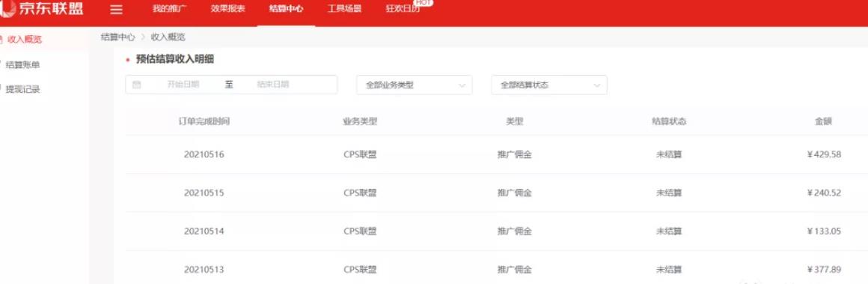Select the date cell 20210513
868x284 pixels.
pyautogui.click(x=204, y=270)
